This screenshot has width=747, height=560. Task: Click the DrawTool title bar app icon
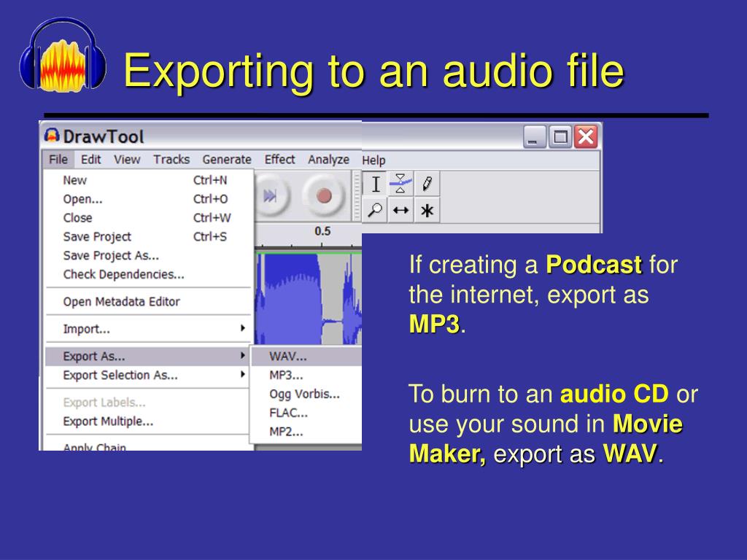coord(52,136)
